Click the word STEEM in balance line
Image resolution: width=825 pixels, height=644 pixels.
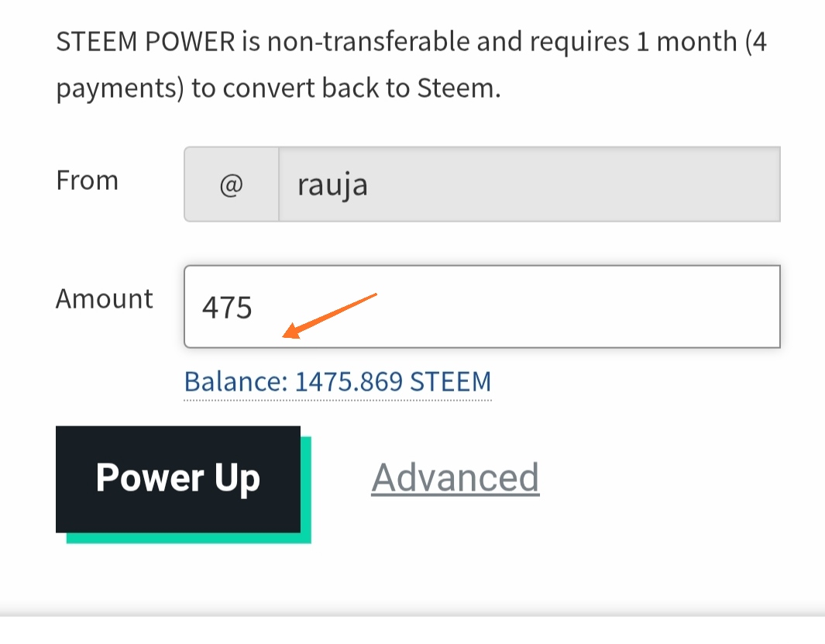[450, 382]
